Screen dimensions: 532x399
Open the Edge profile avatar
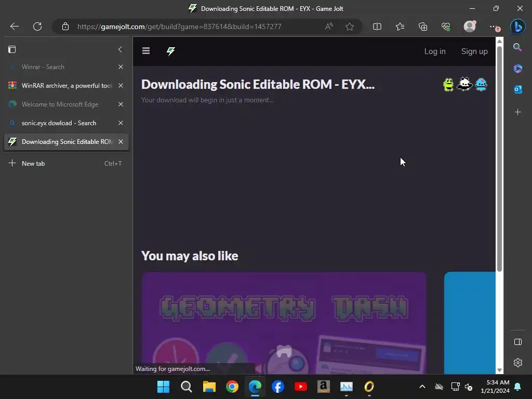470,26
